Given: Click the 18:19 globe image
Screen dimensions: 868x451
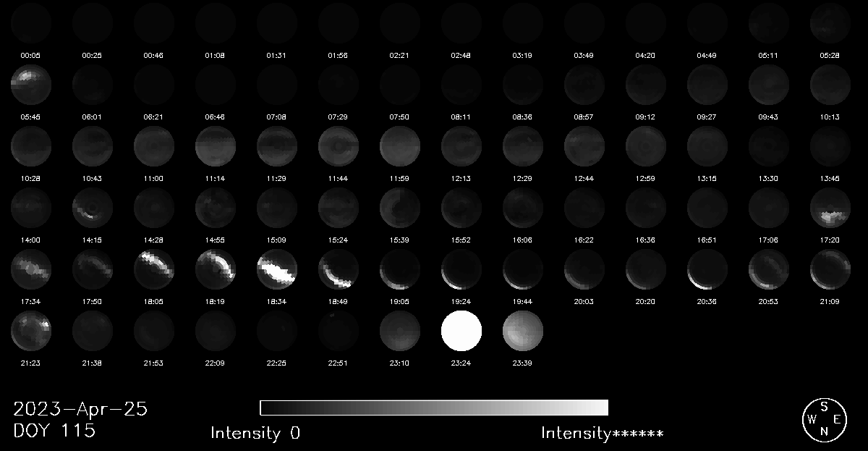Looking at the screenshot, I should click(216, 269).
